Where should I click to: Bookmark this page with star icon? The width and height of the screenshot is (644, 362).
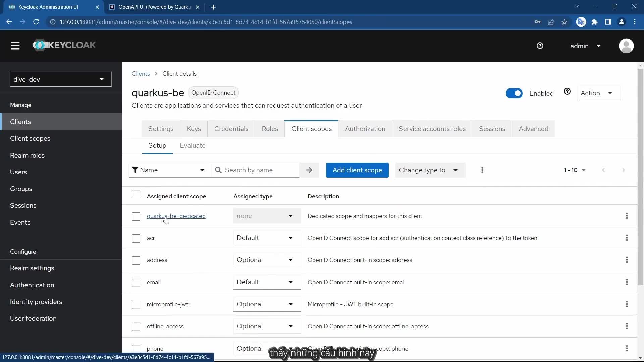pyautogui.click(x=564, y=22)
